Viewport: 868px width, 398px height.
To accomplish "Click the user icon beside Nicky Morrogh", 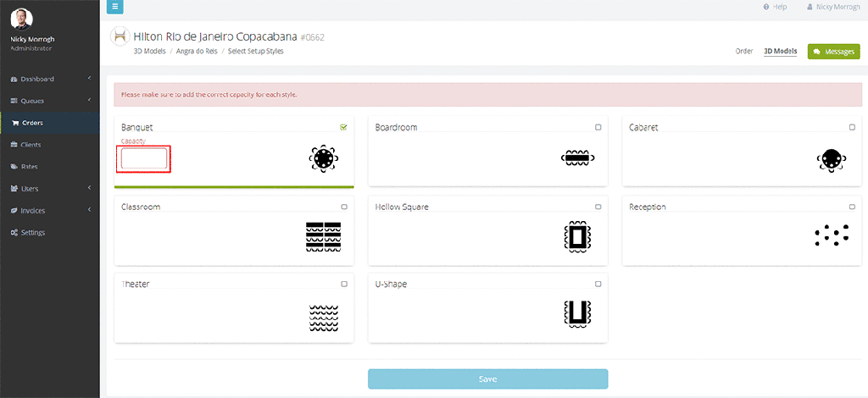I will click(810, 7).
